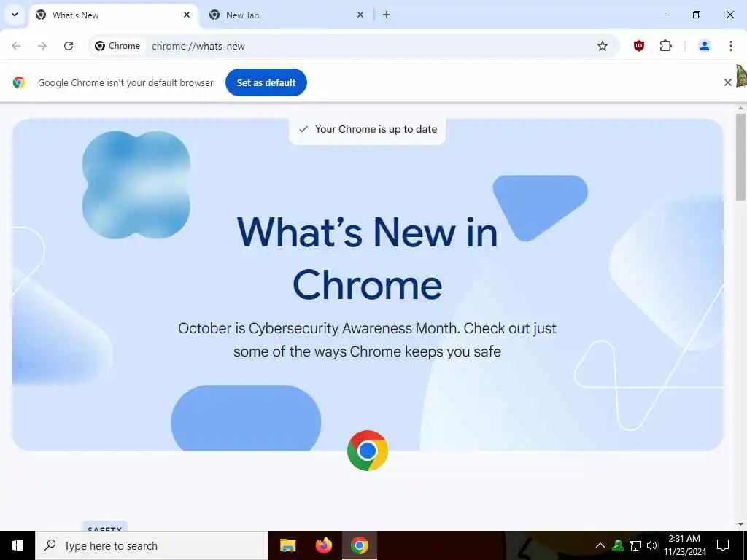Dismiss the default browser infobar

727,82
